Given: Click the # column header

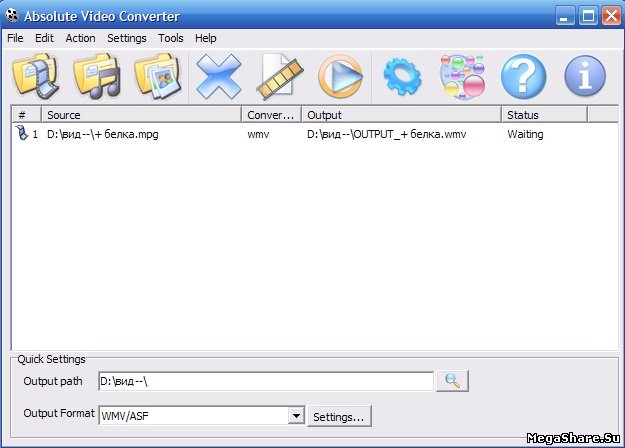Looking at the screenshot, I should coord(26,115).
